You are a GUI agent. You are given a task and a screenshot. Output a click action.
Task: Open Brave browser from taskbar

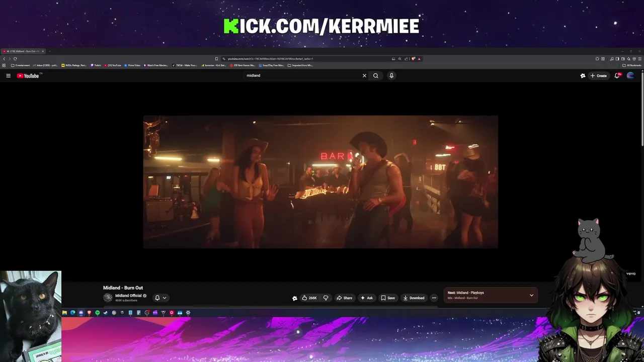pos(89,313)
